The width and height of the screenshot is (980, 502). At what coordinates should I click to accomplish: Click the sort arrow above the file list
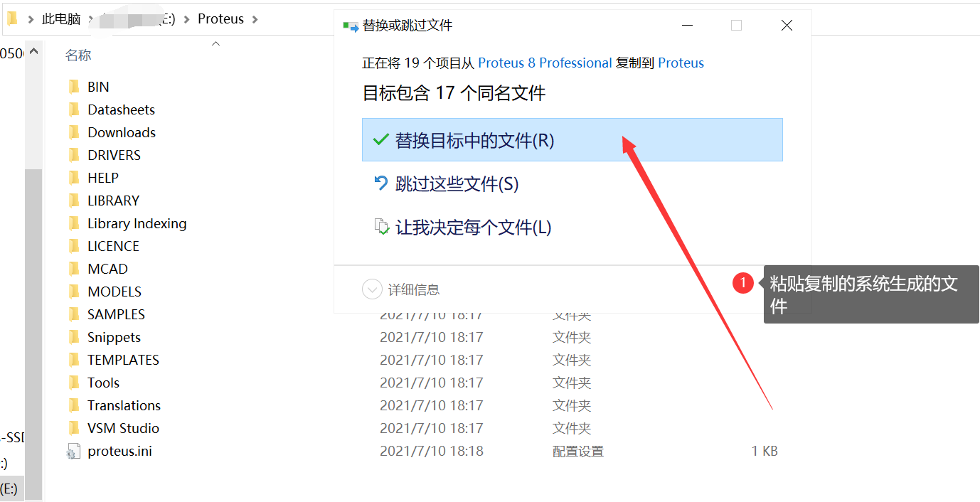(x=215, y=43)
